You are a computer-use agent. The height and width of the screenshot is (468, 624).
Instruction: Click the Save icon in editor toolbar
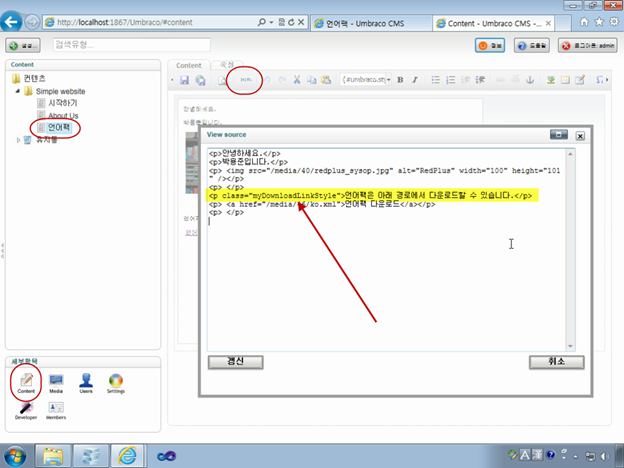click(x=184, y=80)
